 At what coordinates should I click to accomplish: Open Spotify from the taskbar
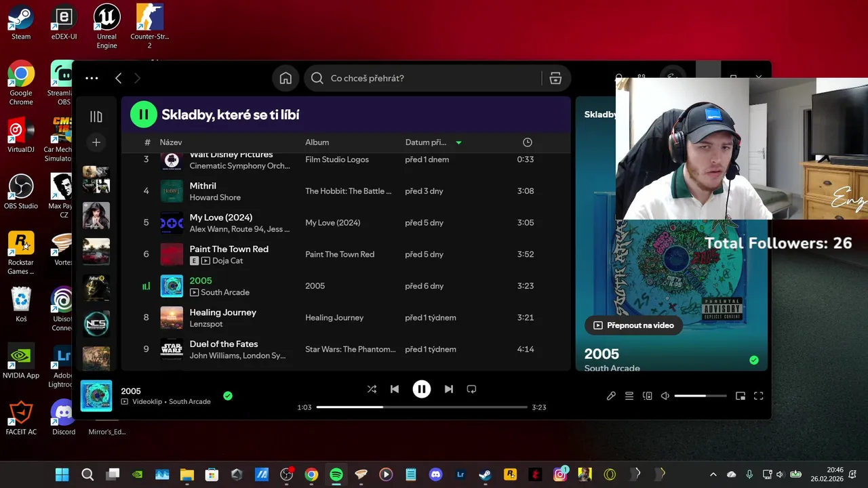coord(336,474)
